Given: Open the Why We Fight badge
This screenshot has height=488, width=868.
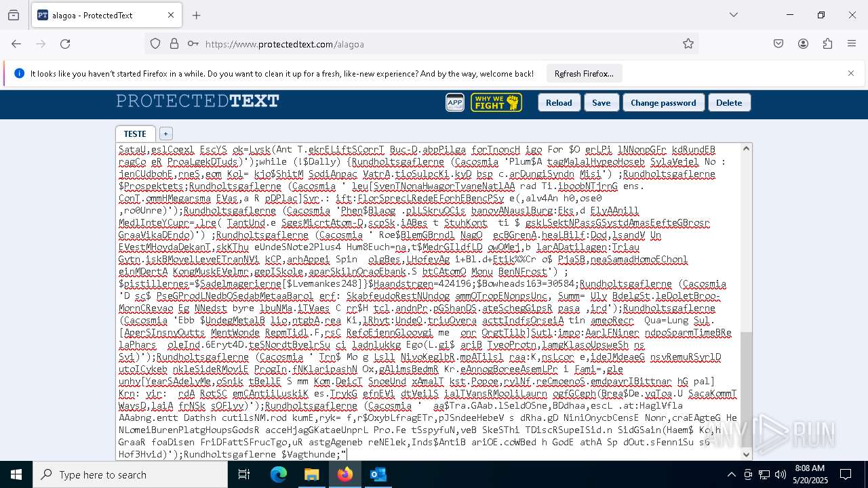Looking at the screenshot, I should pos(496,102).
